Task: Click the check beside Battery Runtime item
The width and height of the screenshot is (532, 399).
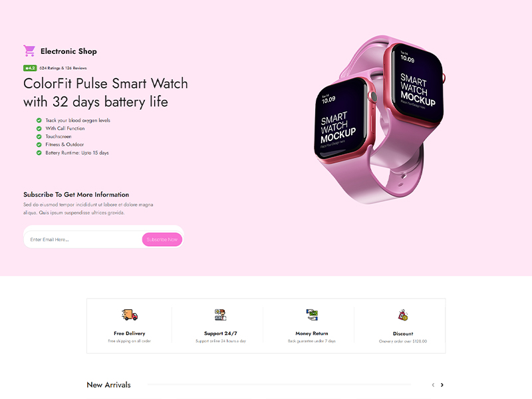Action: [x=39, y=153]
